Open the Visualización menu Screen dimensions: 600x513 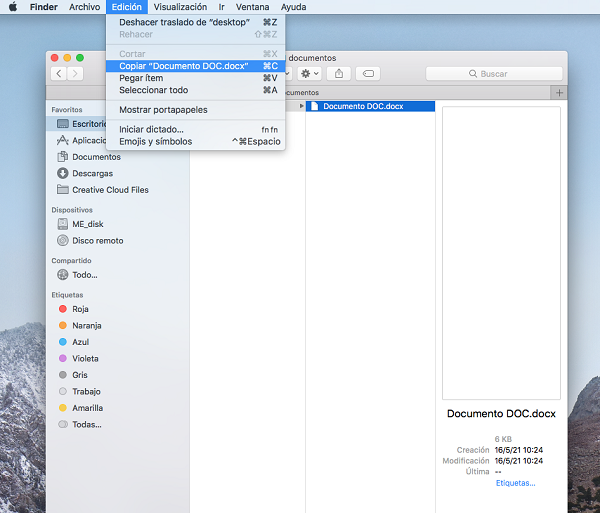pos(180,7)
